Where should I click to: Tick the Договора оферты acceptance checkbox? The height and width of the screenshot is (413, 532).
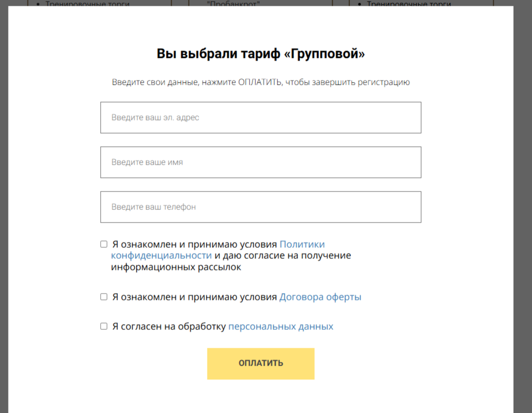[104, 297]
